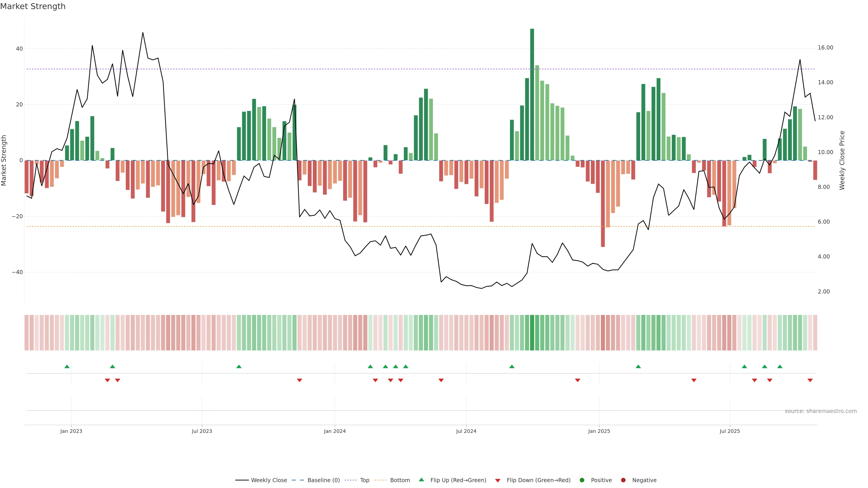Click the flip-down triangle just before Jan 2025
Viewport: 868px width, 488px height.
click(578, 380)
